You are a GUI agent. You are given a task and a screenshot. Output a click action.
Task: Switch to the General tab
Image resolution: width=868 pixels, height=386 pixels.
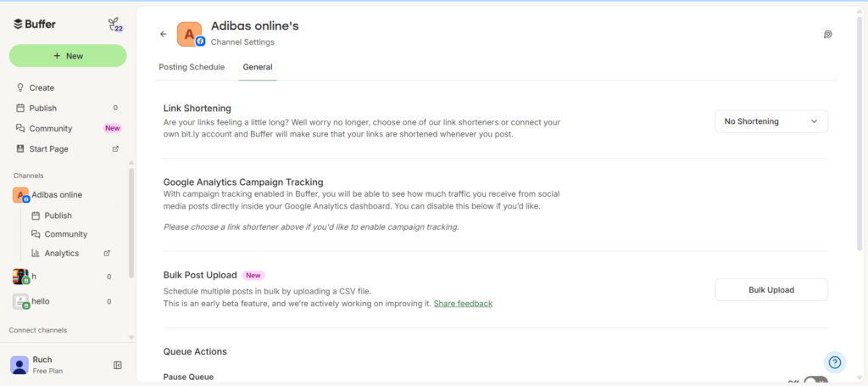pyautogui.click(x=258, y=67)
